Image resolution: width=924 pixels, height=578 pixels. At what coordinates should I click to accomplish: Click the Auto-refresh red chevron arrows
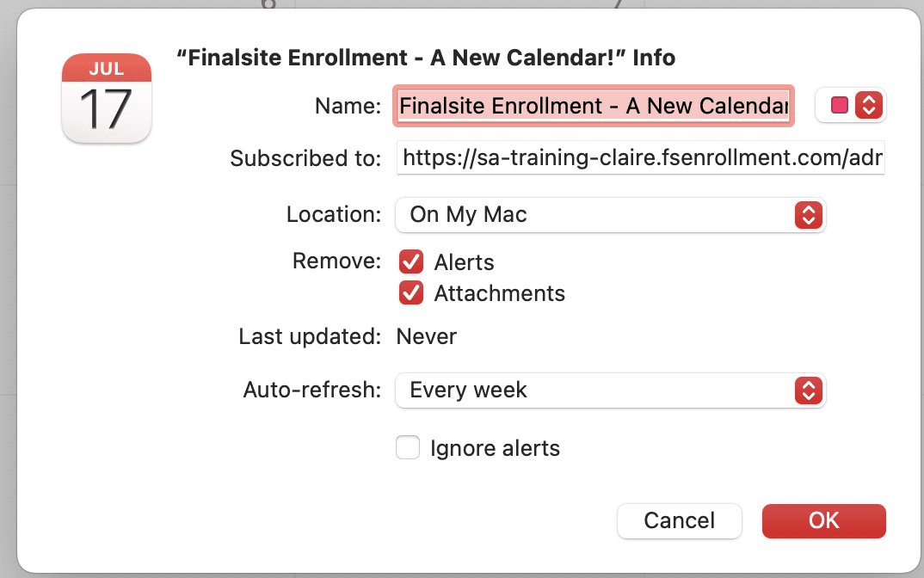[x=807, y=390]
